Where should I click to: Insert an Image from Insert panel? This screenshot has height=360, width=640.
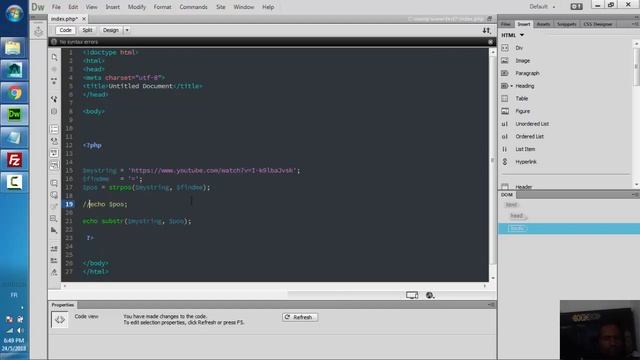tap(522, 60)
